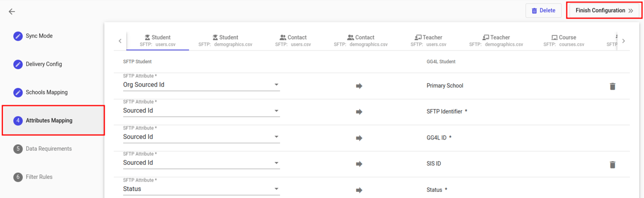Click the Schools Mapping pencil icon

[18, 92]
